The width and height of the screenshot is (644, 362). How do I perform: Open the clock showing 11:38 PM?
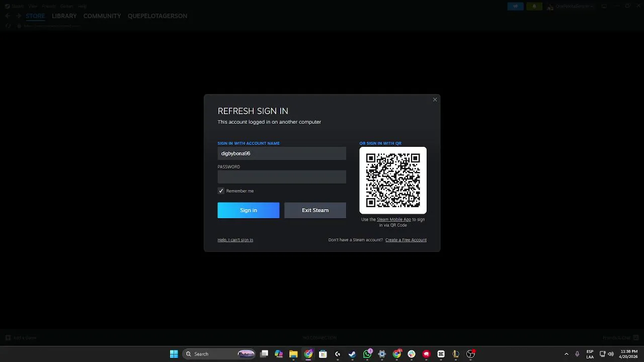(x=629, y=354)
